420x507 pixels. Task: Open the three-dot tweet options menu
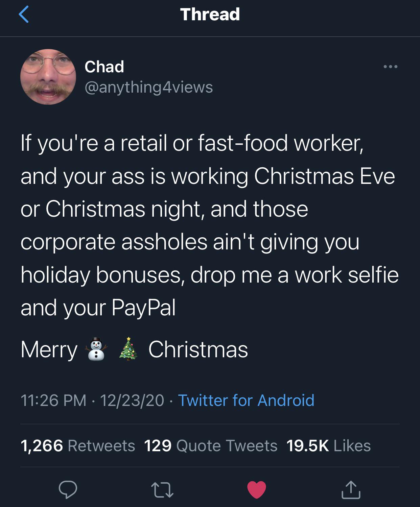click(391, 67)
